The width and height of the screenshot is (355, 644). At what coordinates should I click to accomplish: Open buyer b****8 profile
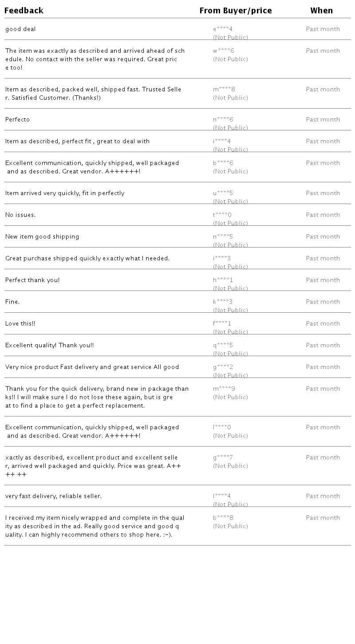coord(223,518)
